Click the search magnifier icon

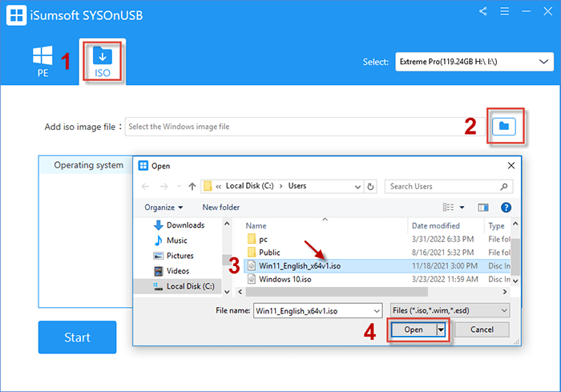coord(504,187)
